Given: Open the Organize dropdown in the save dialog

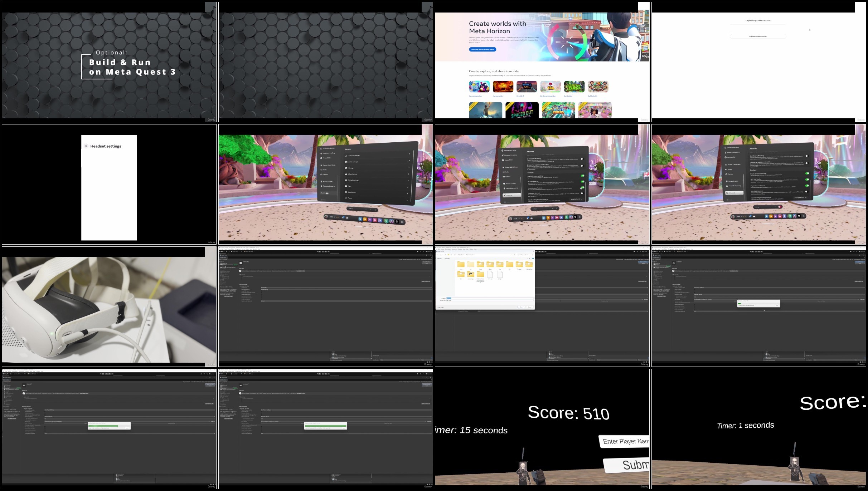Looking at the screenshot, I should [x=440, y=258].
